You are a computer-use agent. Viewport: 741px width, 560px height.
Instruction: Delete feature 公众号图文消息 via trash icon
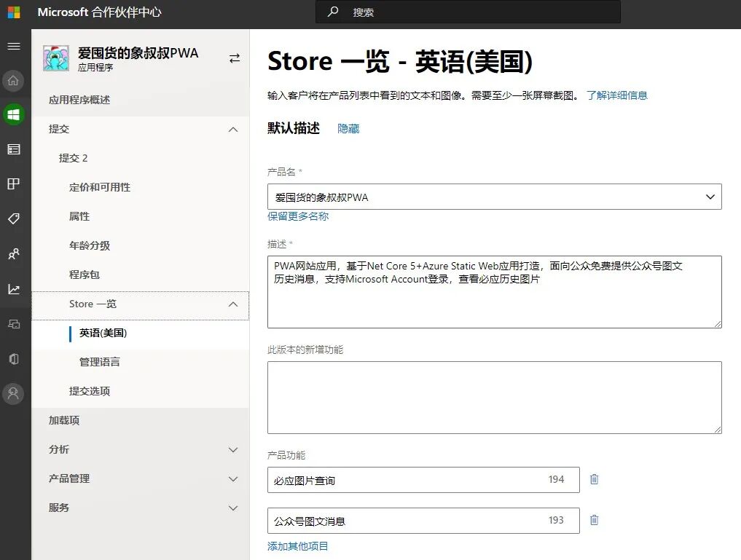tap(594, 520)
